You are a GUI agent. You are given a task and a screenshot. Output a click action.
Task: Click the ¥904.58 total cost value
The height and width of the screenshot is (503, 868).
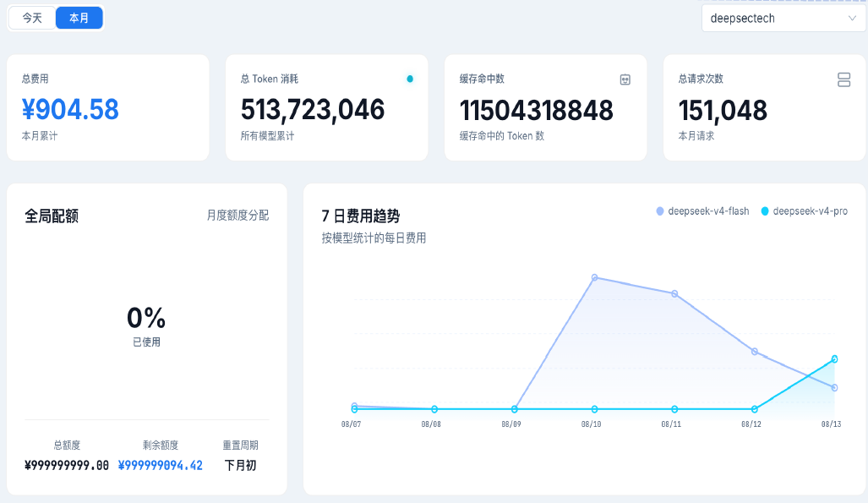(70, 110)
